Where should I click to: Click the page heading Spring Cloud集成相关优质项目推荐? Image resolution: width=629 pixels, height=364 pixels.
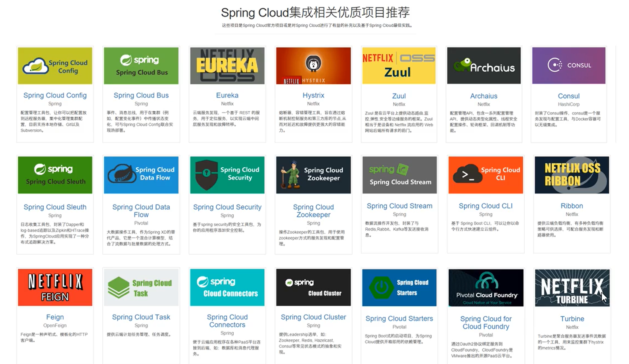coord(315,13)
